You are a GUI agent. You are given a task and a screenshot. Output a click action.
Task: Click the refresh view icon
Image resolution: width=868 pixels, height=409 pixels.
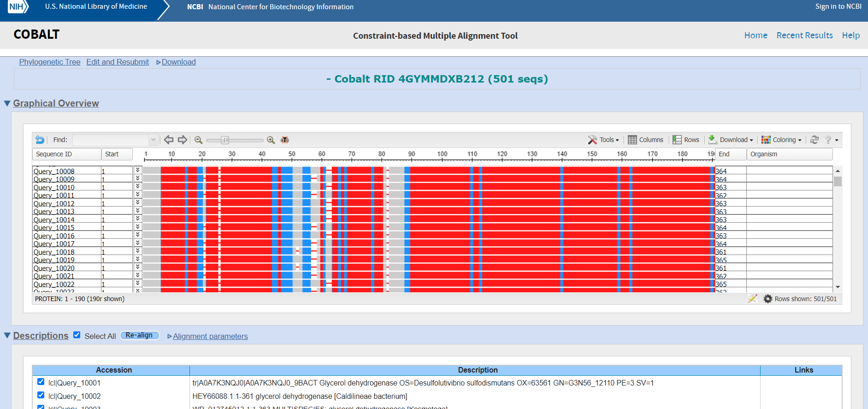point(815,140)
